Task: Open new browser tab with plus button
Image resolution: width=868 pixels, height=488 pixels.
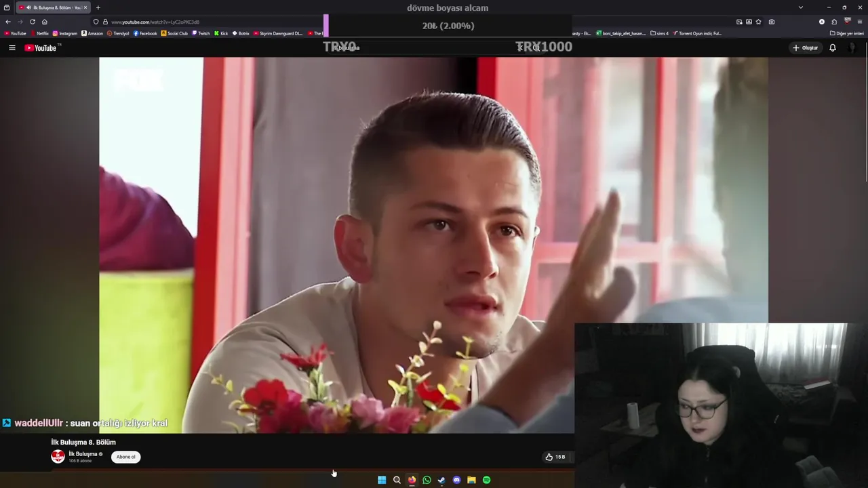Action: coord(98,7)
